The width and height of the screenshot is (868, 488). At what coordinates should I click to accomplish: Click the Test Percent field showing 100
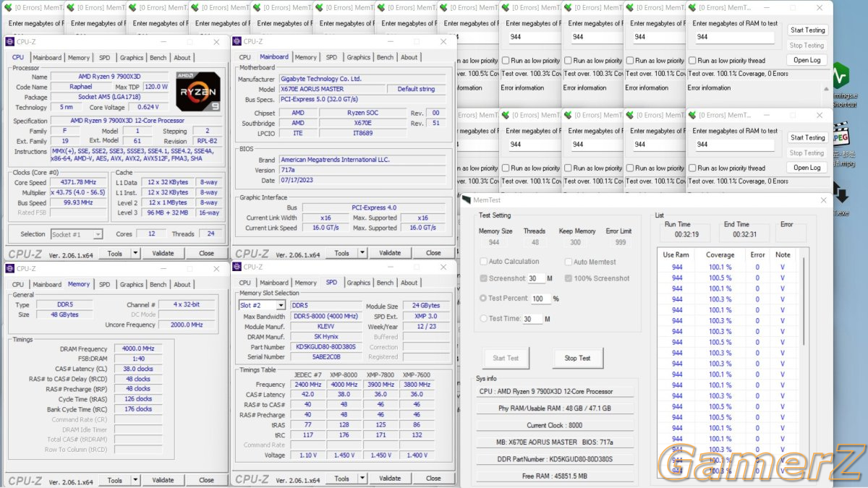(x=541, y=298)
